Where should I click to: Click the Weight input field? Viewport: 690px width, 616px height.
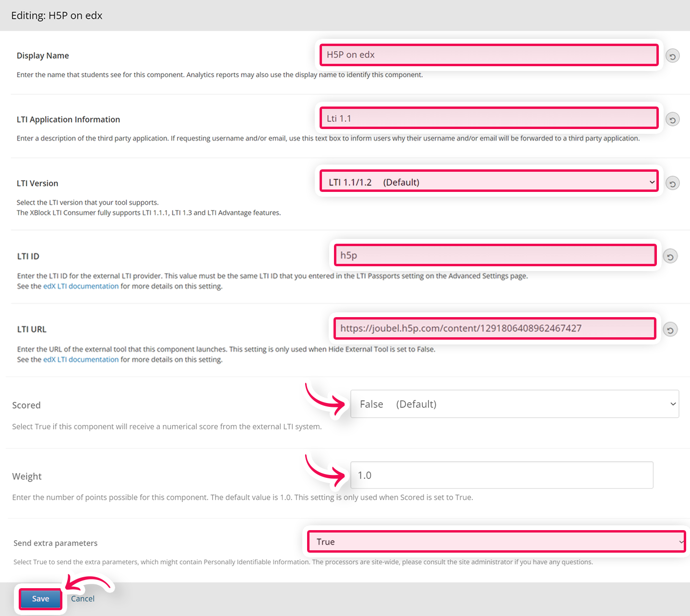(x=502, y=475)
